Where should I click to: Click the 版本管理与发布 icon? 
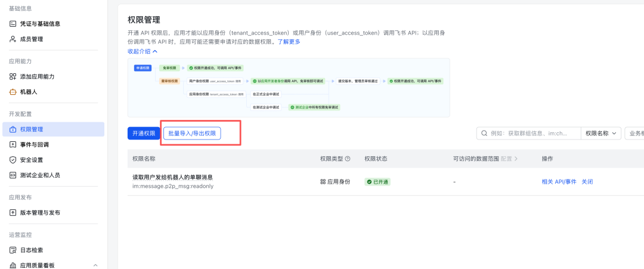click(13, 213)
